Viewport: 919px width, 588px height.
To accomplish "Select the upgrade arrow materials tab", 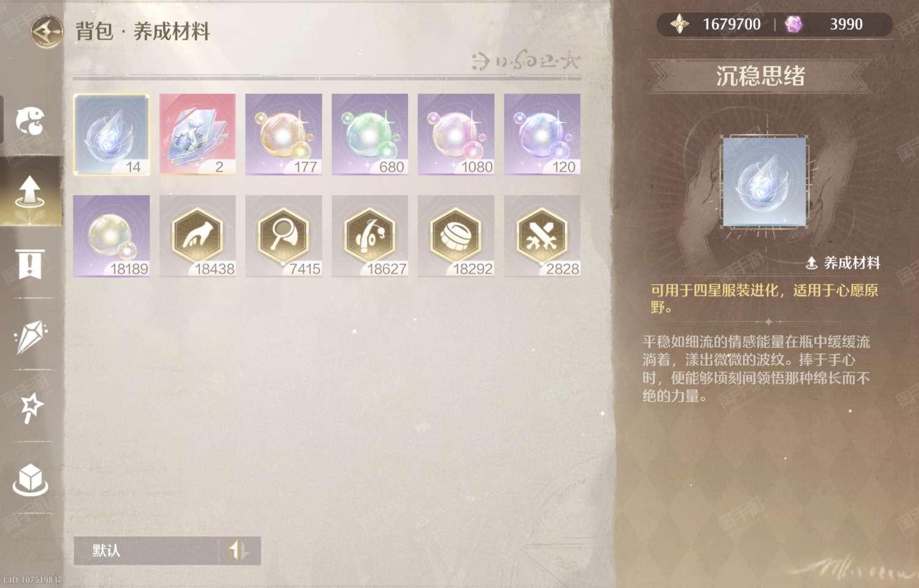I will pos(31,192).
